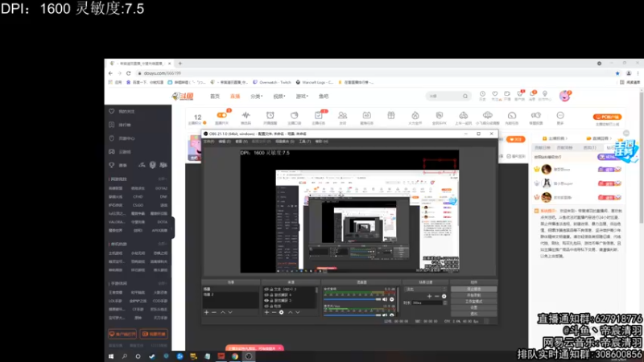Open the 首页 tab on Douyu
The width and height of the screenshot is (644, 362).
tap(215, 96)
